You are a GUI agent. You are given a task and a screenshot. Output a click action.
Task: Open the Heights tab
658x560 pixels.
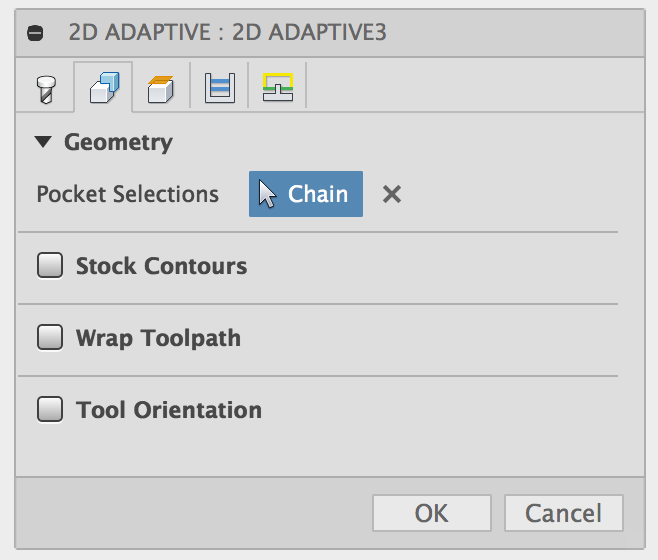(161, 88)
